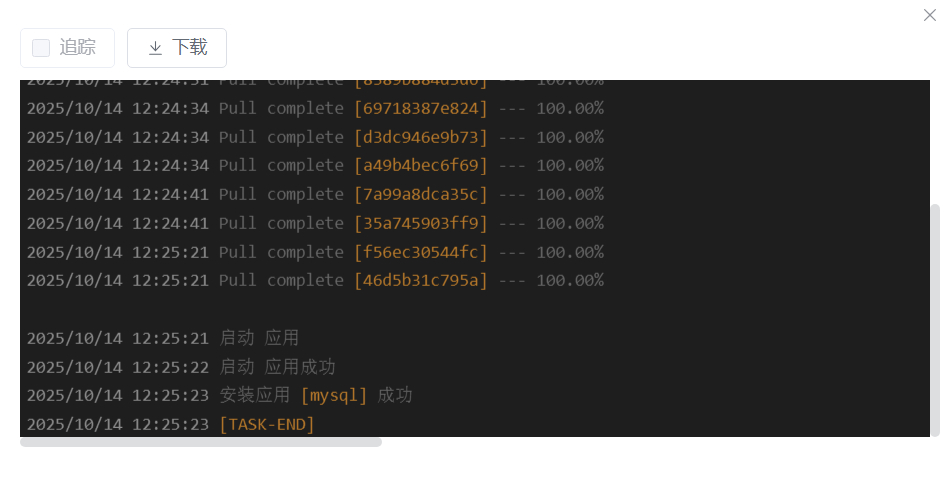The height and width of the screenshot is (479, 950).
Task: Click the [mysql] tag in log
Action: 334,395
